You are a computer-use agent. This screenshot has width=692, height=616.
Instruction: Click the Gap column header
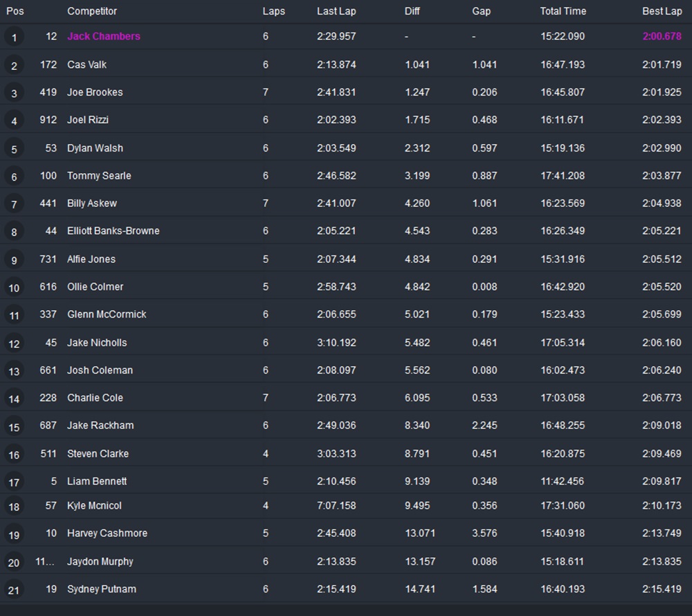[x=482, y=11]
